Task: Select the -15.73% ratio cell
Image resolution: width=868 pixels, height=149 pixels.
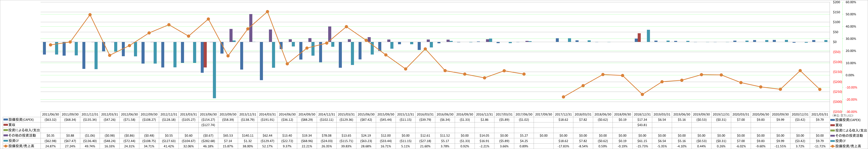Action: pos(642,146)
